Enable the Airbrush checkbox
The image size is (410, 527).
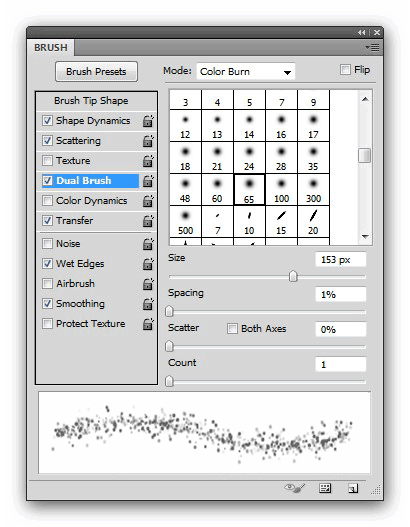click(x=47, y=283)
